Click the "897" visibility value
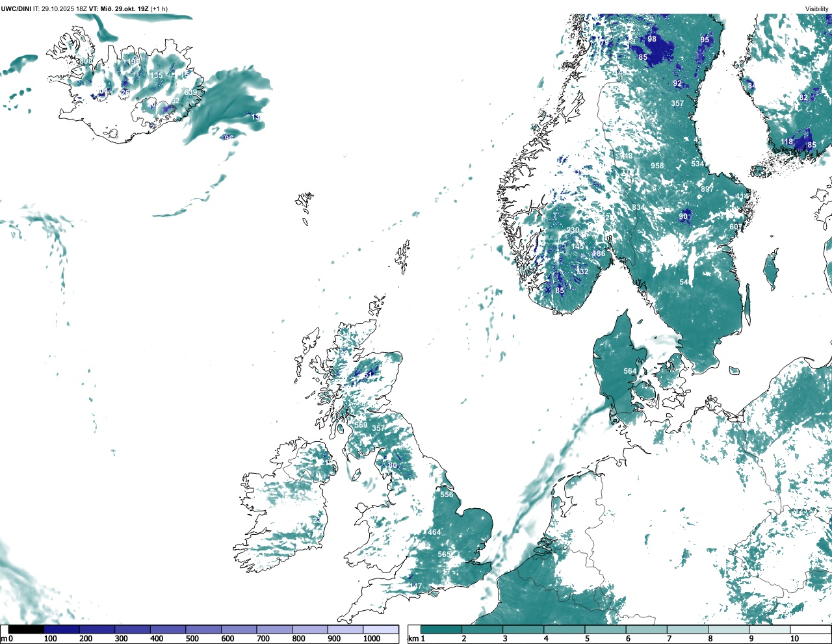Screen dimensions: 832x644 point(707,189)
